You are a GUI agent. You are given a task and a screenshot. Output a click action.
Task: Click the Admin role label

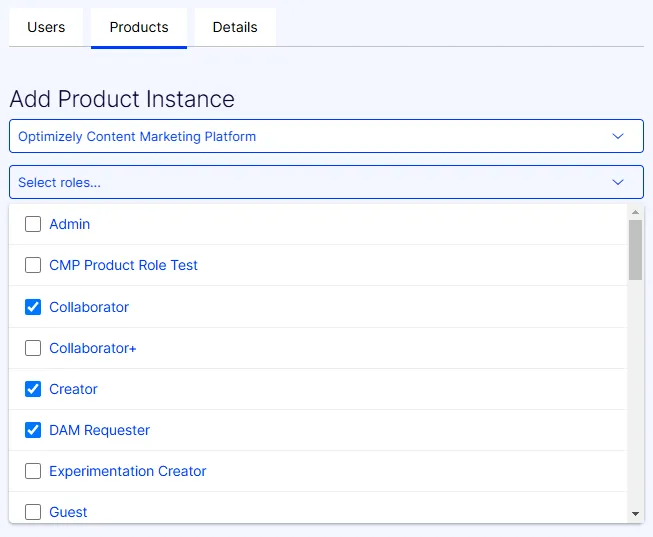point(70,224)
